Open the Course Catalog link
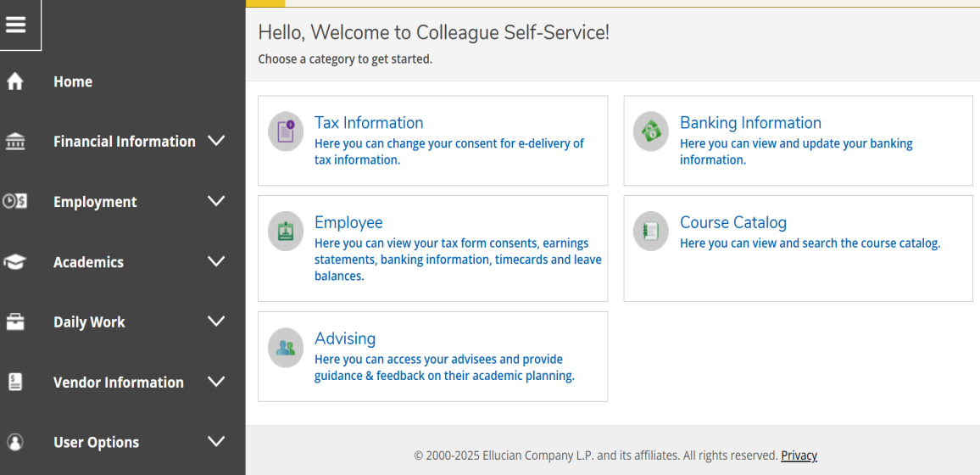 pyautogui.click(x=733, y=222)
